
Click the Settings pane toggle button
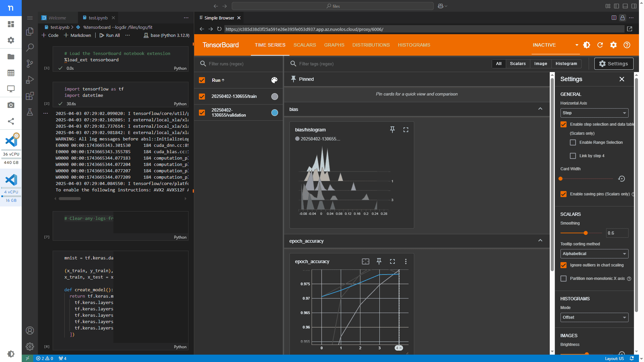[x=613, y=64]
